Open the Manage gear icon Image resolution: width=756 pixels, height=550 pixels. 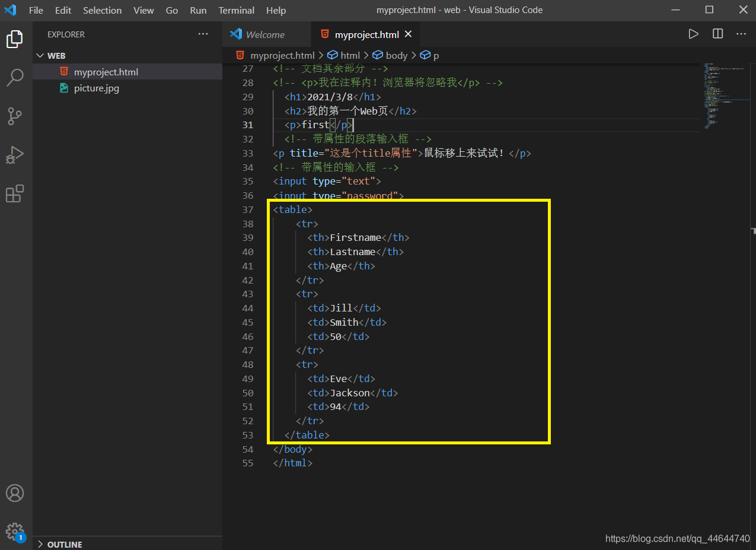coord(15,531)
